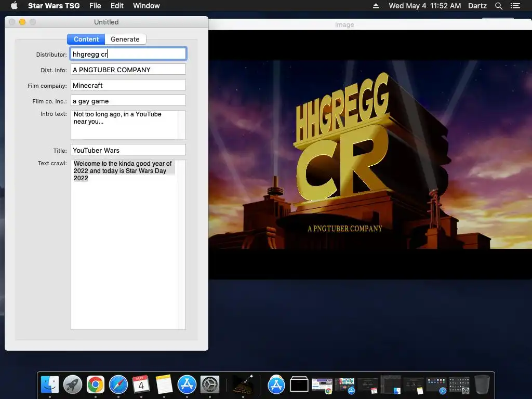Launch Google Chrome from the dock
532x399 pixels.
pos(96,385)
